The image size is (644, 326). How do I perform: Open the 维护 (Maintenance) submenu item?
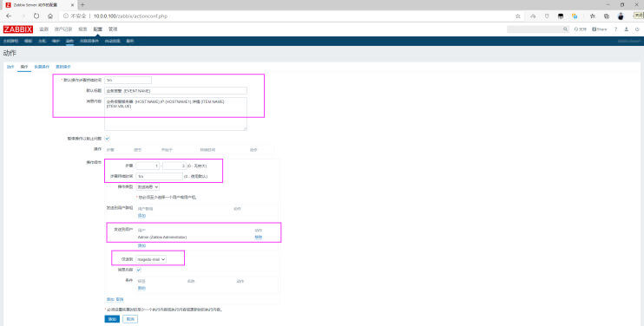[x=56, y=41]
